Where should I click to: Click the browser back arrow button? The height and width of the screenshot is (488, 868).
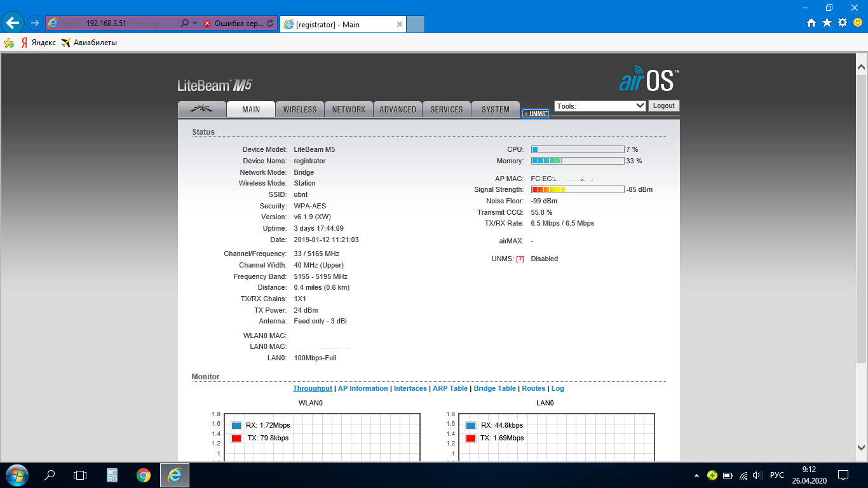pyautogui.click(x=13, y=24)
